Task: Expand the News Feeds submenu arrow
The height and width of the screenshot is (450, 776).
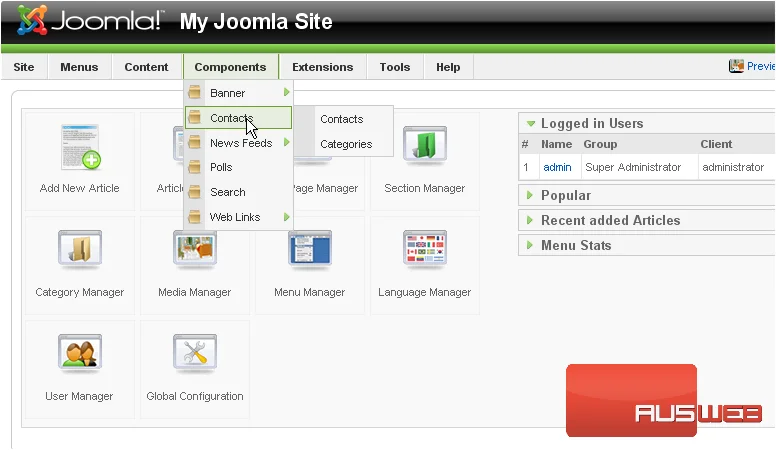Action: pos(287,142)
